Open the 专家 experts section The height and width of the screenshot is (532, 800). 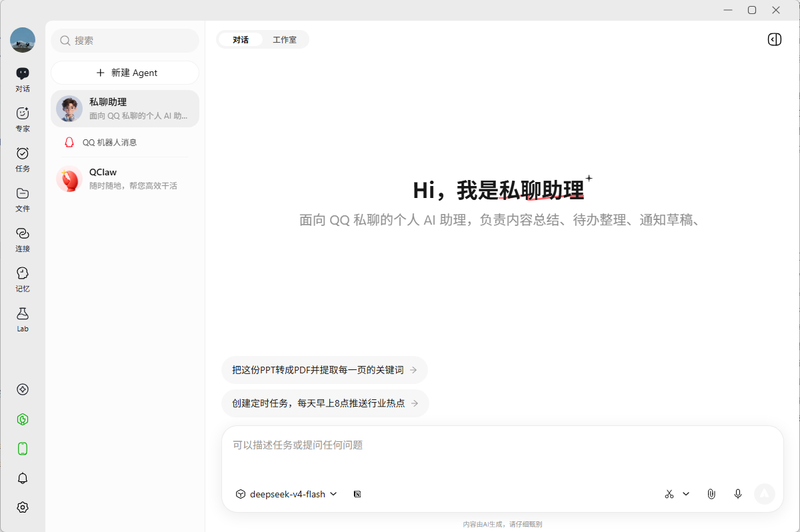23,119
